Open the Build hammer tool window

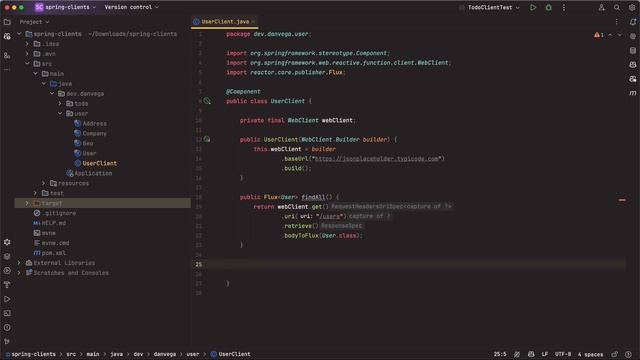click(x=7, y=284)
